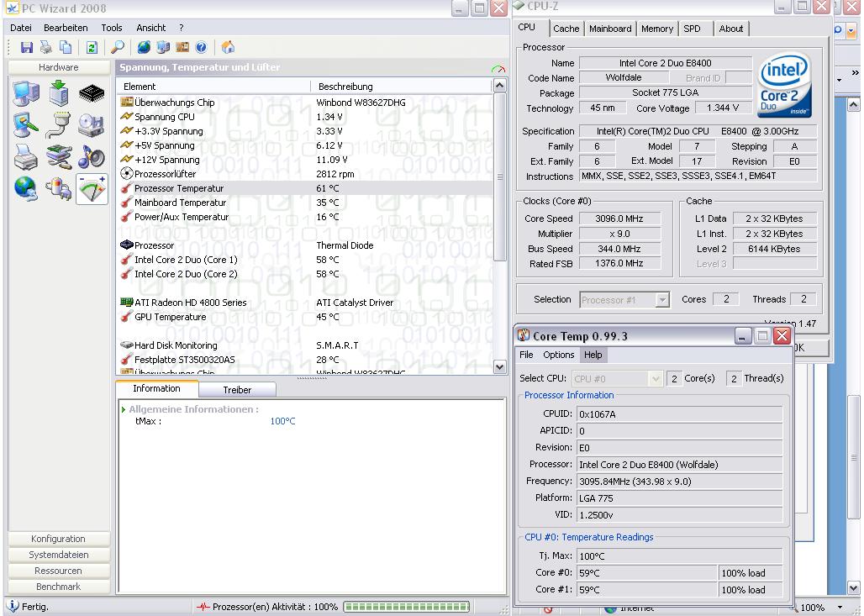Open the Options menu in Core Temp

click(x=558, y=355)
